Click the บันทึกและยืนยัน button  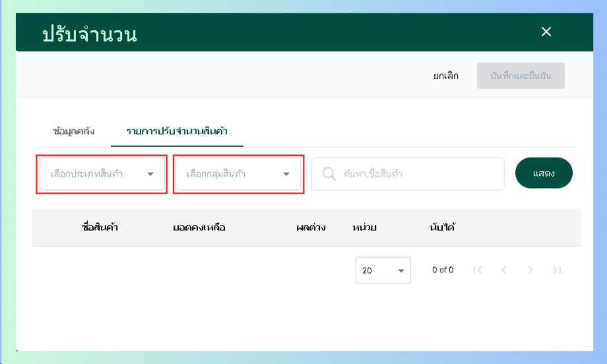521,75
